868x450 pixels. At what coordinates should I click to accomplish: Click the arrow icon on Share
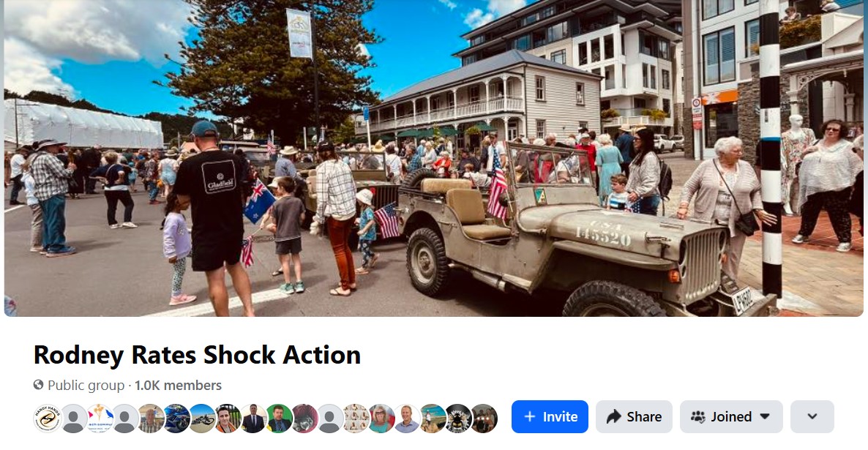(x=614, y=417)
